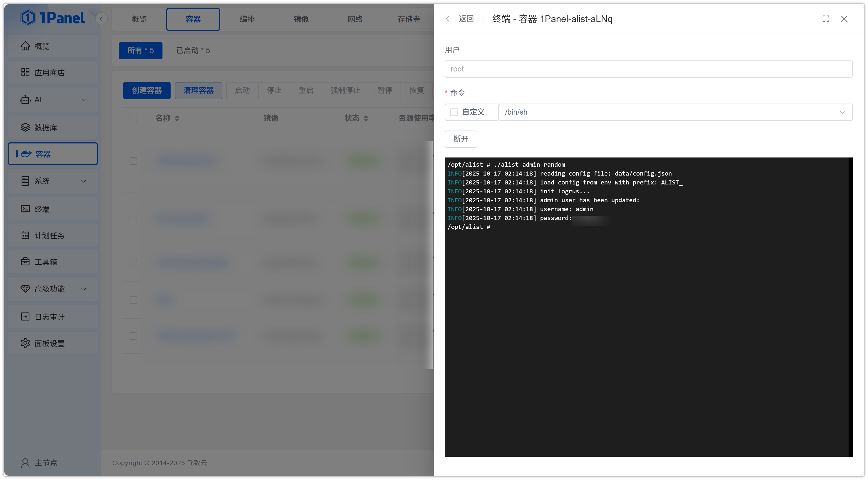
Task: Click the 数据库 database layers icon
Action: pyautogui.click(x=25, y=127)
